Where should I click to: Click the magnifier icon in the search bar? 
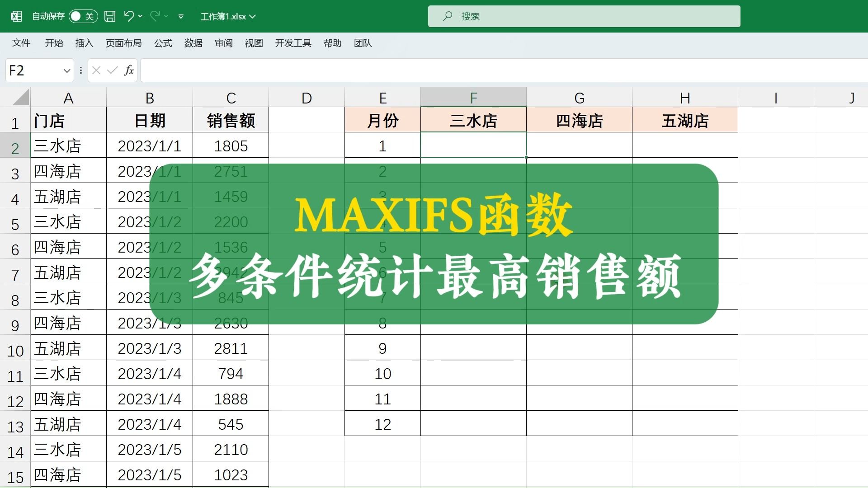[x=448, y=16]
